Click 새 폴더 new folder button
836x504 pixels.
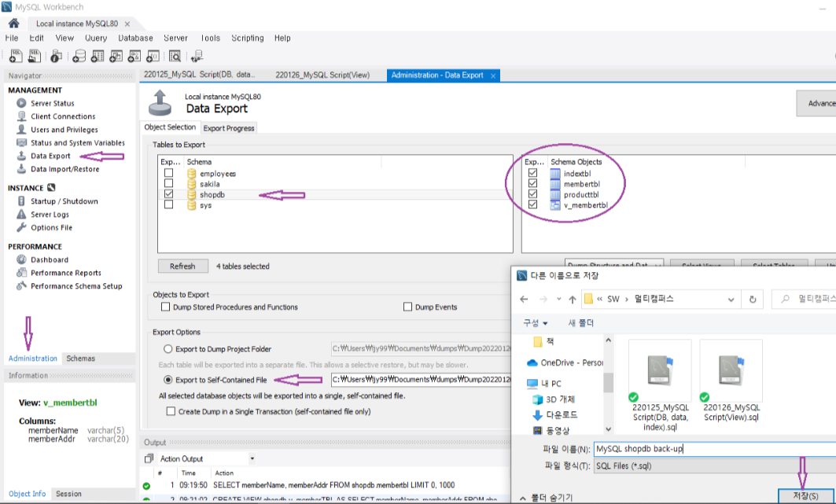pos(580,323)
